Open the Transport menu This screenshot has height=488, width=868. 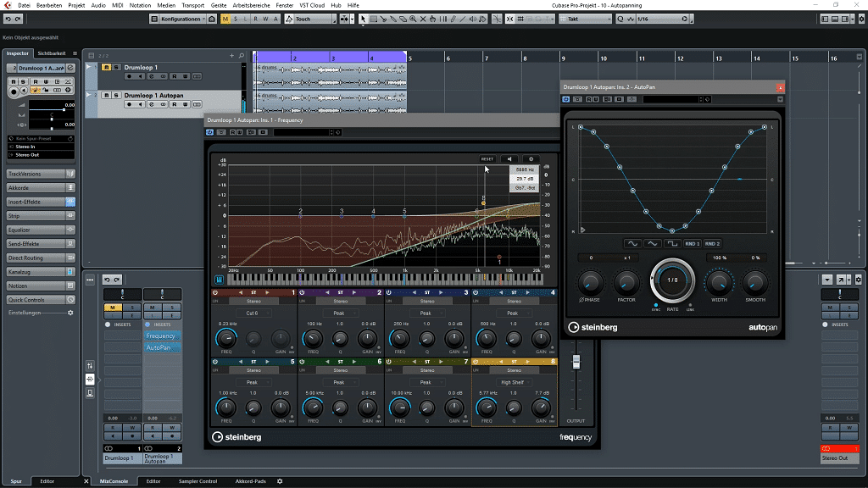pyautogui.click(x=192, y=5)
